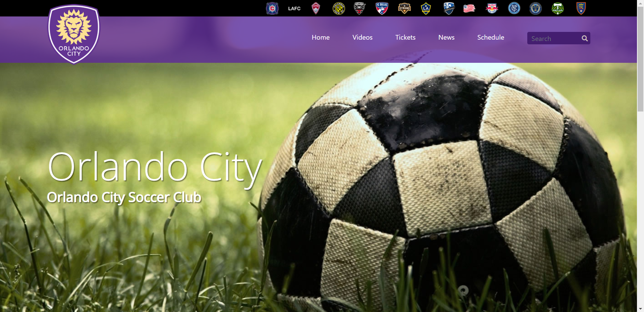
Task: Click the New York Red Bulls logo
Action: tap(491, 8)
